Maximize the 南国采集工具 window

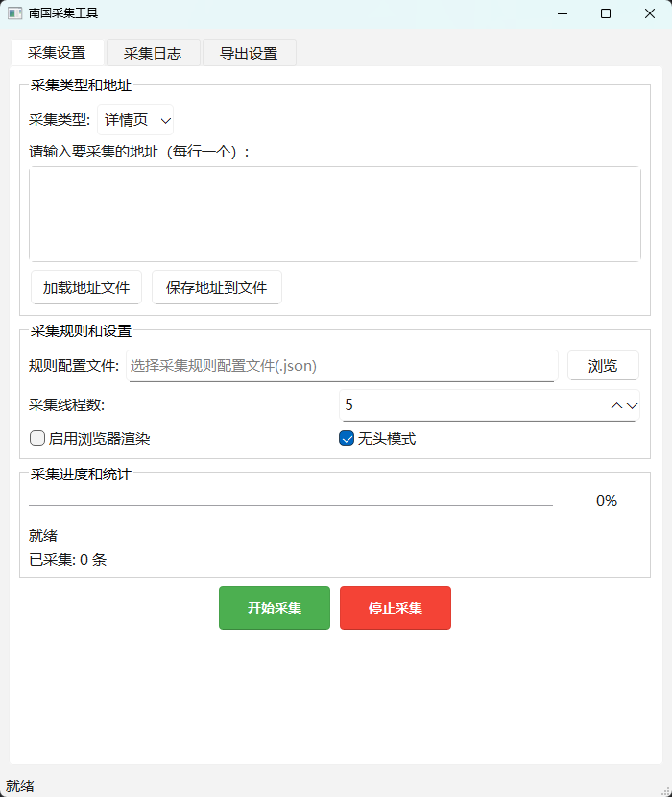click(x=606, y=13)
